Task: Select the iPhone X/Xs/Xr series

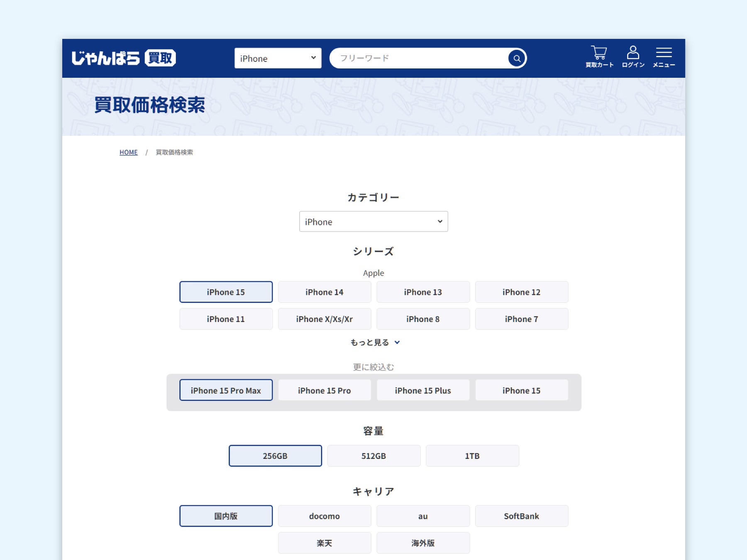Action: pyautogui.click(x=325, y=319)
